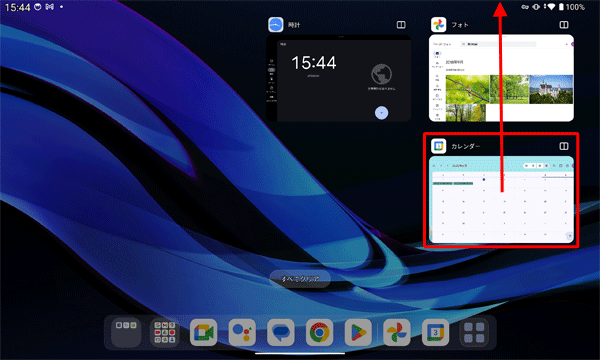Open the Photos app icon above its card
The height and width of the screenshot is (360, 600).
click(439, 25)
